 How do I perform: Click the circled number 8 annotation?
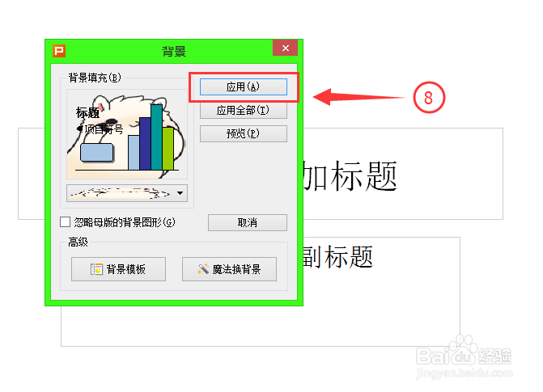429,98
